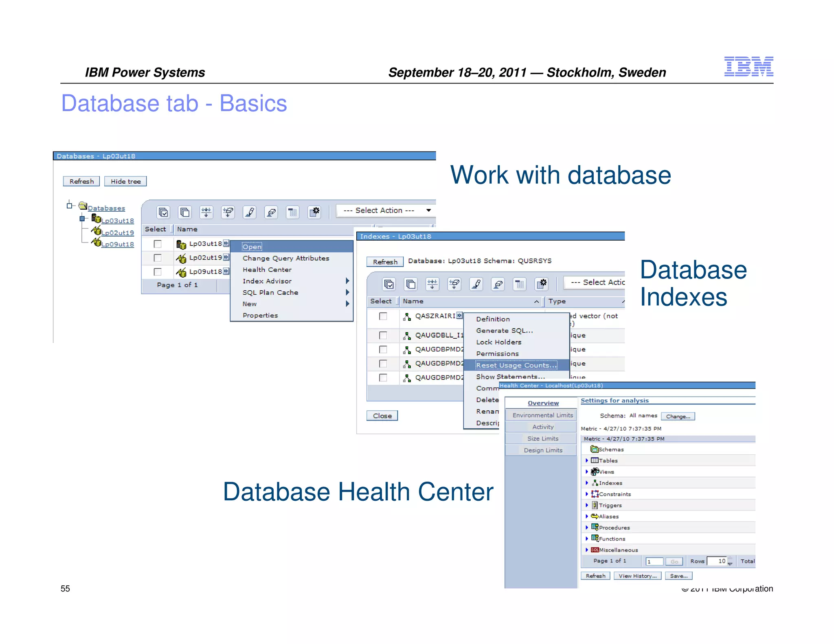Click the Health Center page number field

tap(654, 562)
